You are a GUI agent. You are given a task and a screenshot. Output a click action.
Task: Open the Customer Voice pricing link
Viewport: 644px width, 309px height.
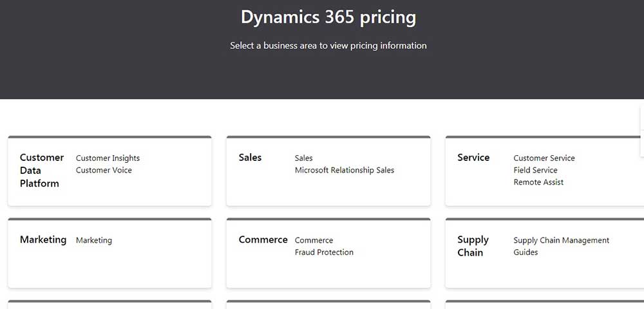point(104,170)
